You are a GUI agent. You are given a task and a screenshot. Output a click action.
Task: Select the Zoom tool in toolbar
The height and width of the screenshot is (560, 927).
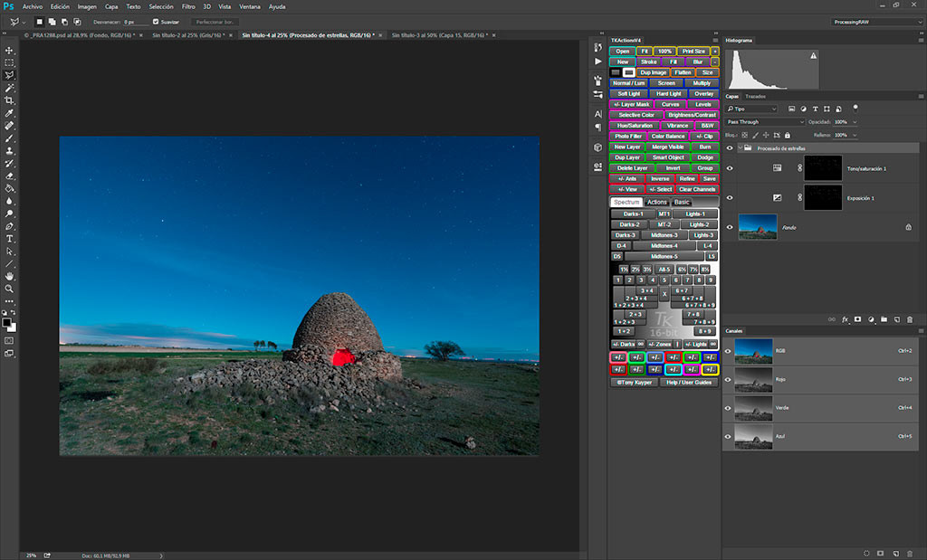pyautogui.click(x=9, y=289)
